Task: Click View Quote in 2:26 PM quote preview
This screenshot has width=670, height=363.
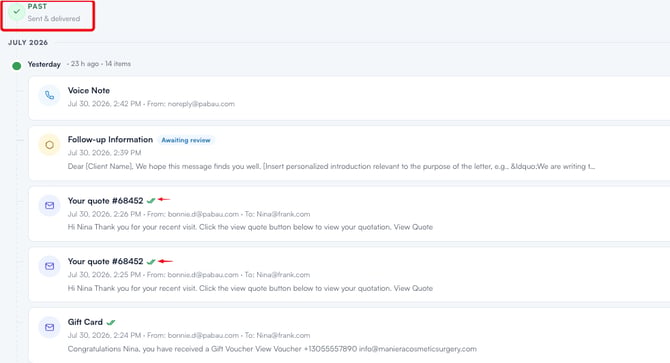Action: coord(413,227)
